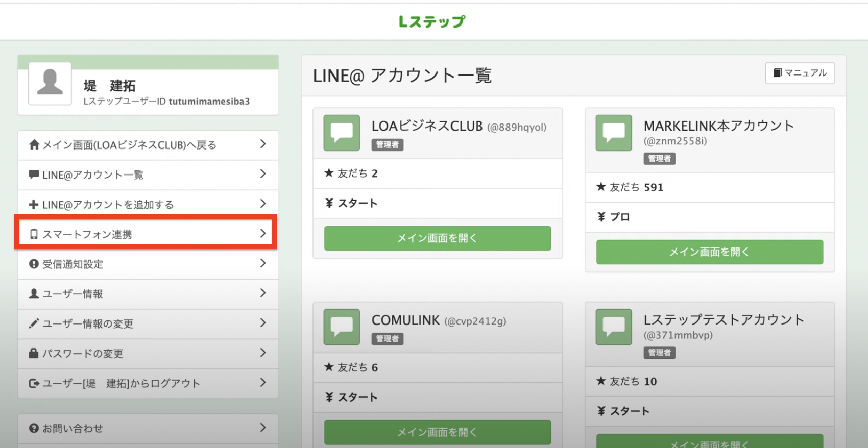Click 管理者 badge under COMULINK
Image resolution: width=868 pixels, height=448 pixels.
point(388,339)
